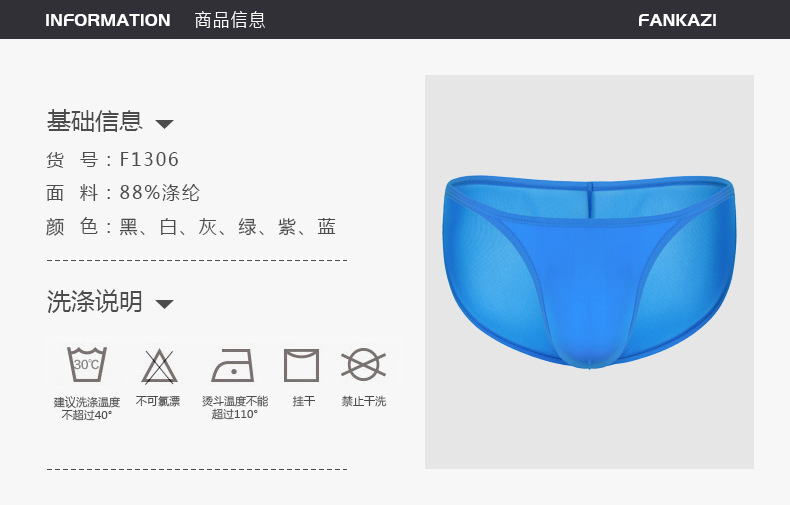
Task: Click the no dry-clean crossed circle icon
Action: 363,364
